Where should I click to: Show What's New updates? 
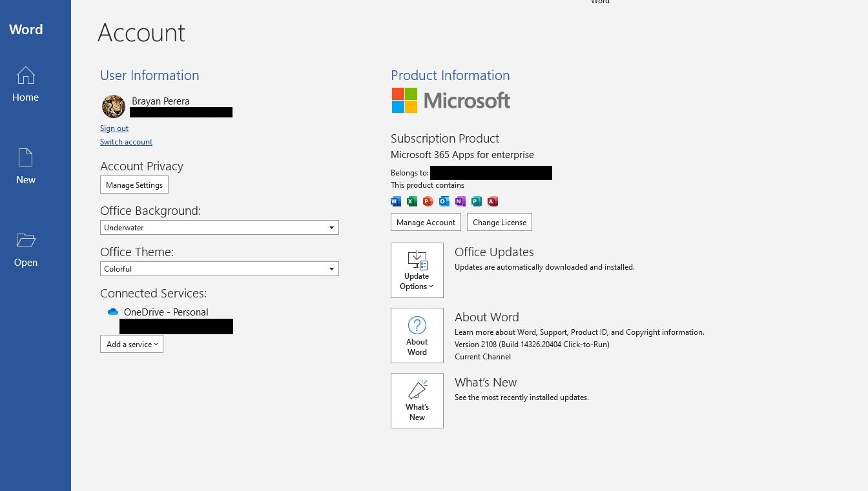coord(417,401)
